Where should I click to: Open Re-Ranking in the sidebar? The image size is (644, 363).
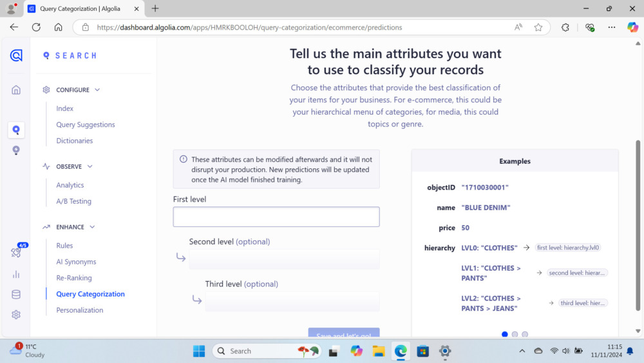(x=74, y=278)
